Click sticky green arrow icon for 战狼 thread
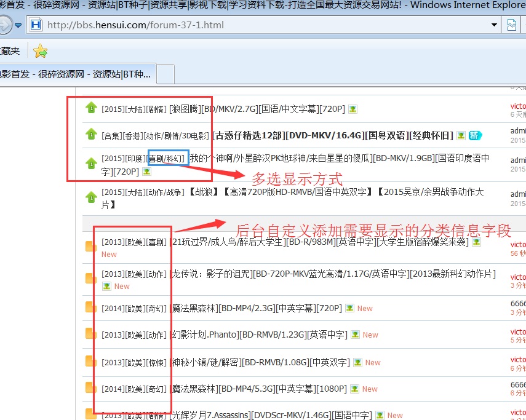Image resolution: width=526 pixels, height=420 pixels. coord(91,197)
